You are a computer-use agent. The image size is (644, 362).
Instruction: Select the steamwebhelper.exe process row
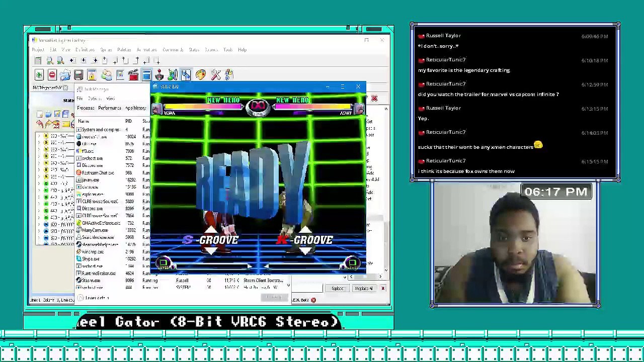[x=113, y=244]
